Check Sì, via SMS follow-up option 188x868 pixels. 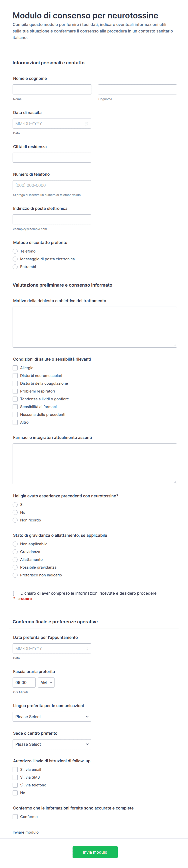15,777
